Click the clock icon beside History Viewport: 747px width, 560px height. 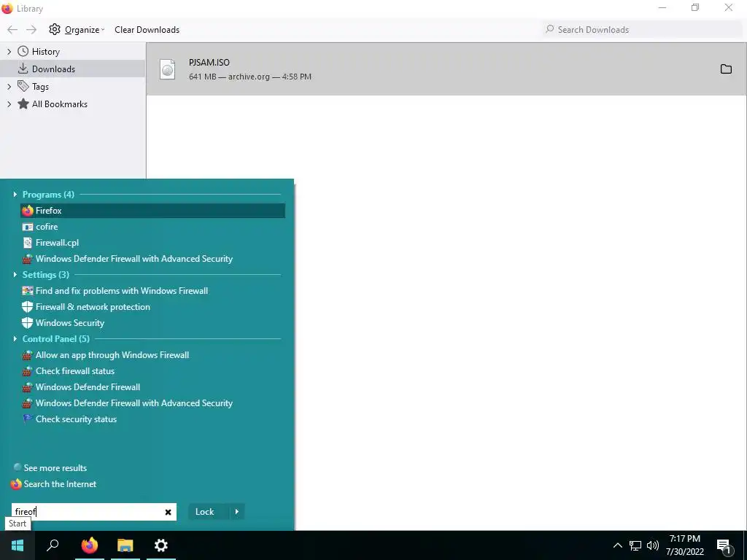tap(23, 52)
